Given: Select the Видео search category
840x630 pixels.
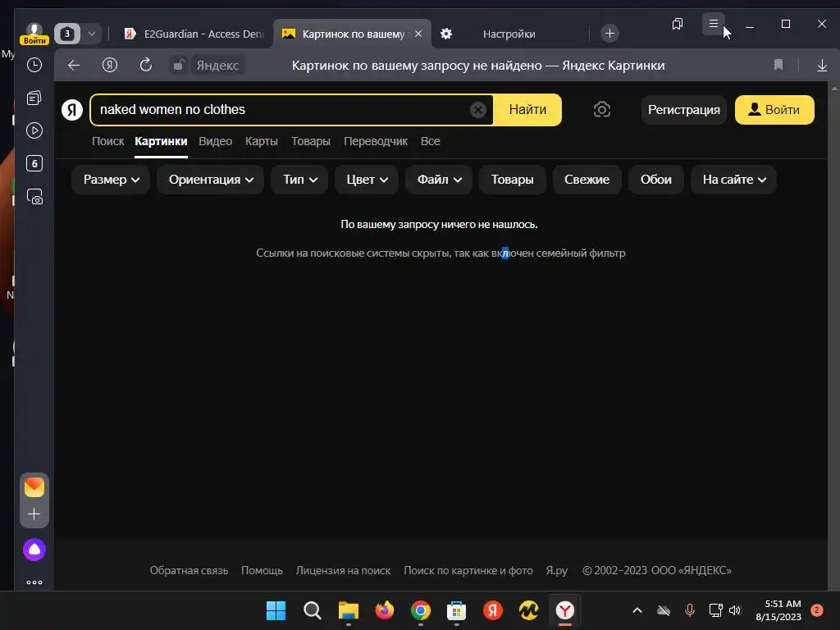Looking at the screenshot, I should 216,141.
